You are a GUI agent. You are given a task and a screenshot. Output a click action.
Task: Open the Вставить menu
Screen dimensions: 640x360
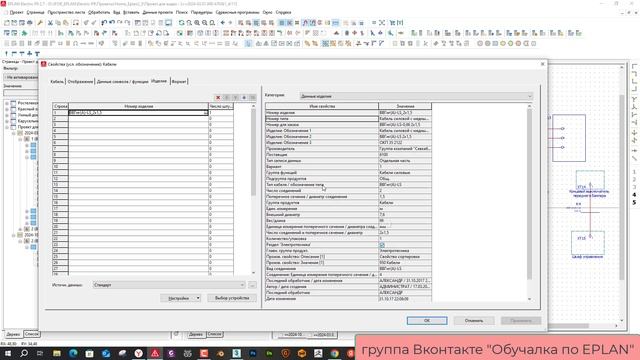131,12
